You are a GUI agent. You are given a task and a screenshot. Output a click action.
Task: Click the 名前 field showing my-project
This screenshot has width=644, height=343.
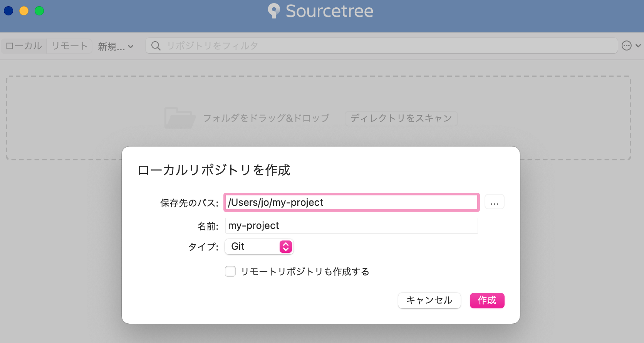tap(351, 225)
